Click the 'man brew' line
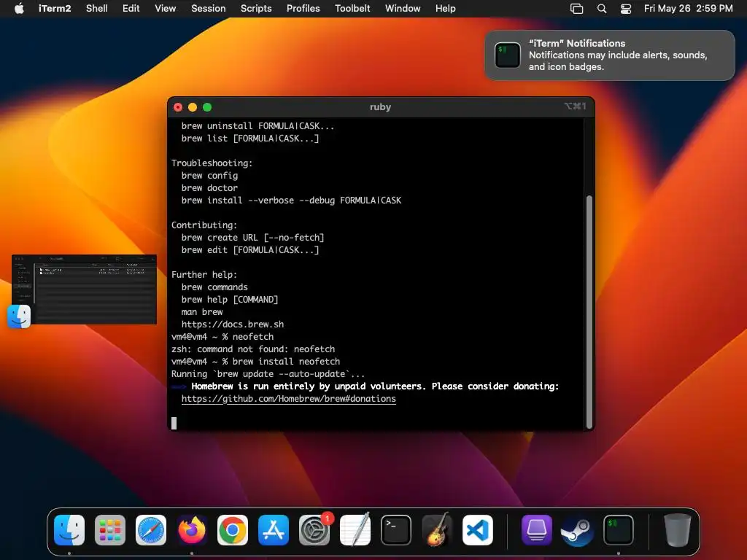This screenshot has width=747, height=560. pyautogui.click(x=202, y=312)
